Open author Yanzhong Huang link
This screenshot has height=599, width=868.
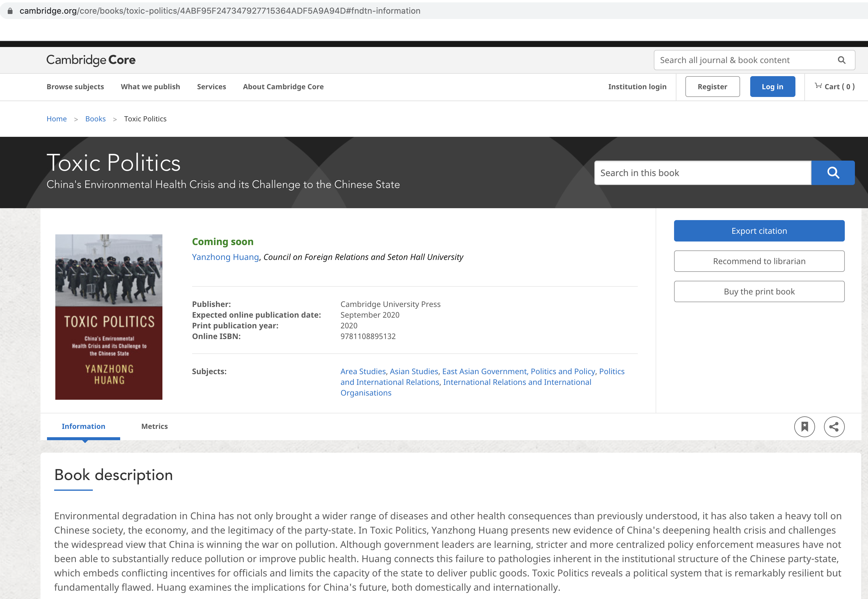[225, 257]
